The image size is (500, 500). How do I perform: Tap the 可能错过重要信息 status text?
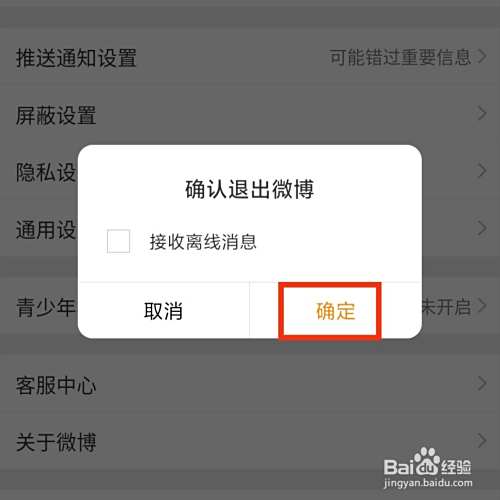[x=400, y=57]
